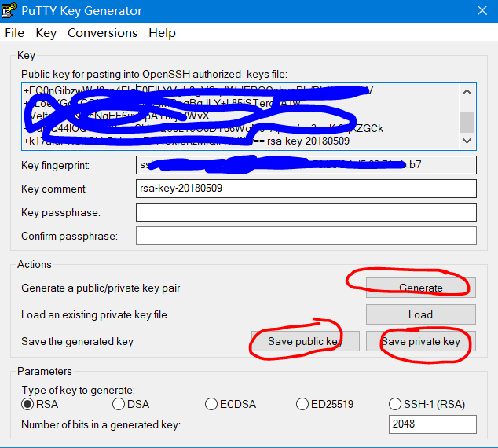This screenshot has height=448, width=498.
Task: Select the DSA key type
Action: click(x=119, y=405)
